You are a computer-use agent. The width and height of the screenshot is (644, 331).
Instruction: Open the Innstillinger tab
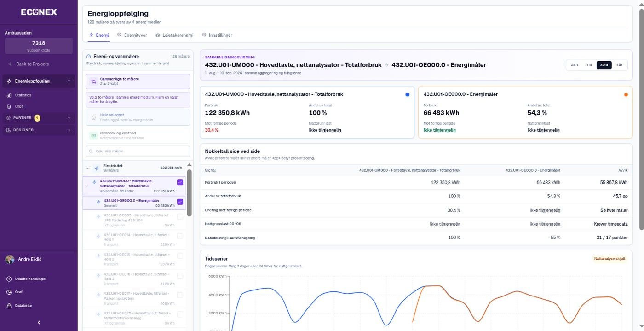pyautogui.click(x=217, y=35)
